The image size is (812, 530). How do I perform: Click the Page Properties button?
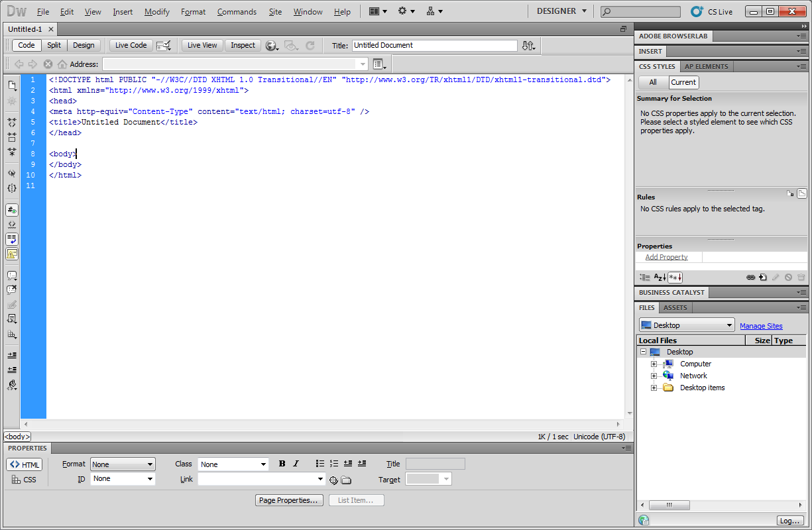290,500
